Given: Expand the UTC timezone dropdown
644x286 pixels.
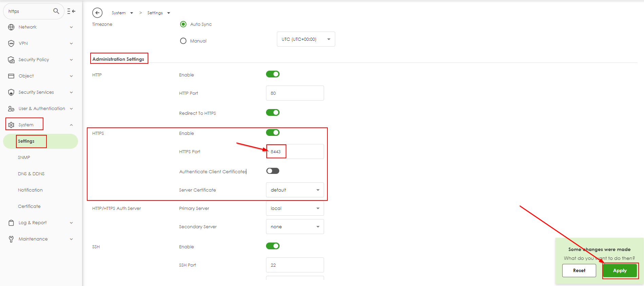Looking at the screenshot, I should click(306, 39).
